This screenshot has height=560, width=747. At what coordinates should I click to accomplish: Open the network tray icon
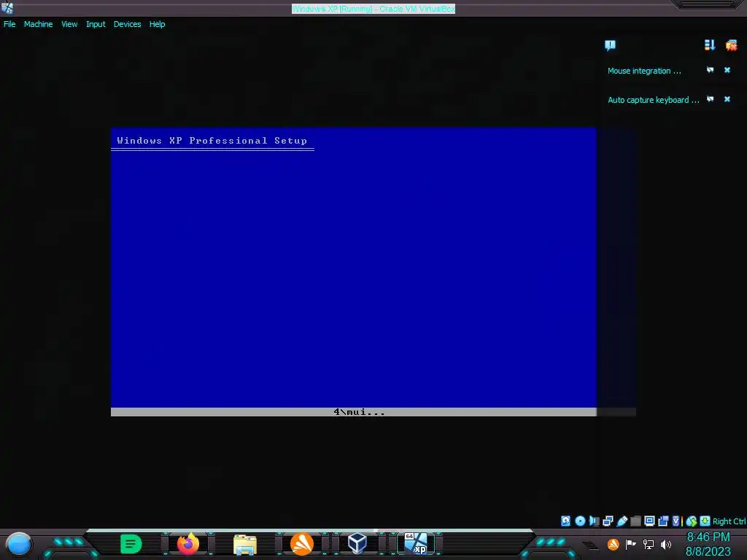[648, 544]
